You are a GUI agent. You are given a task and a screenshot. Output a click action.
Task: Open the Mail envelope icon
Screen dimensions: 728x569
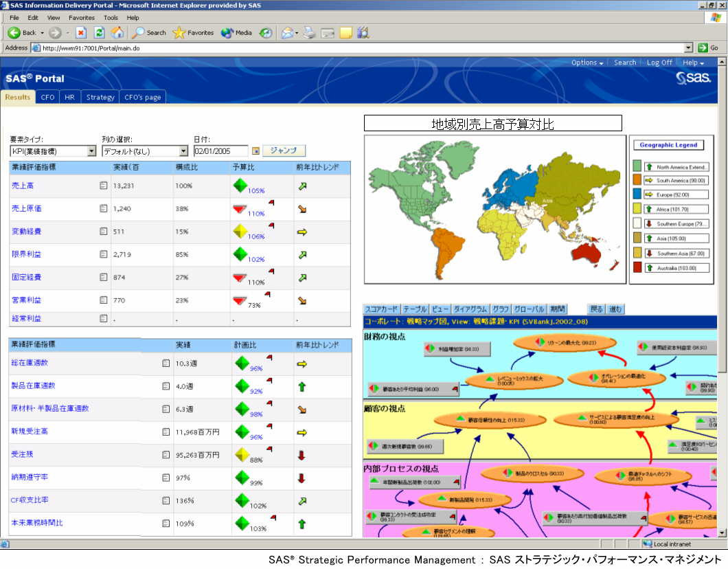click(287, 32)
